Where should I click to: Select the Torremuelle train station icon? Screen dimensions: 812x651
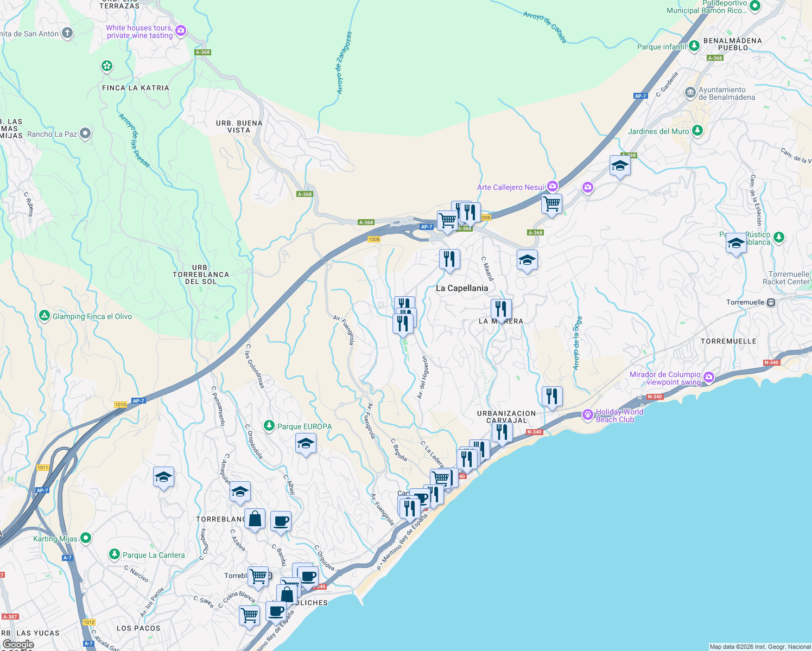tap(771, 303)
